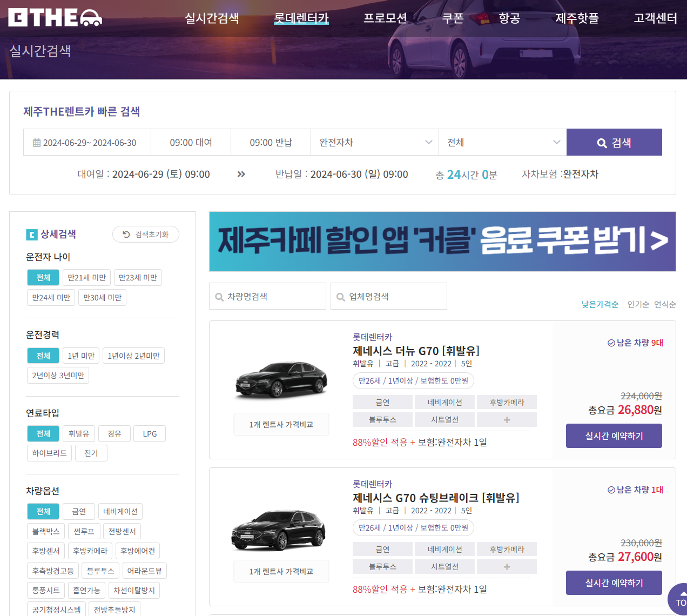This screenshot has width=687, height=616.
Task: Click the reset arrow icon in 검색초기화
Action: point(126,235)
